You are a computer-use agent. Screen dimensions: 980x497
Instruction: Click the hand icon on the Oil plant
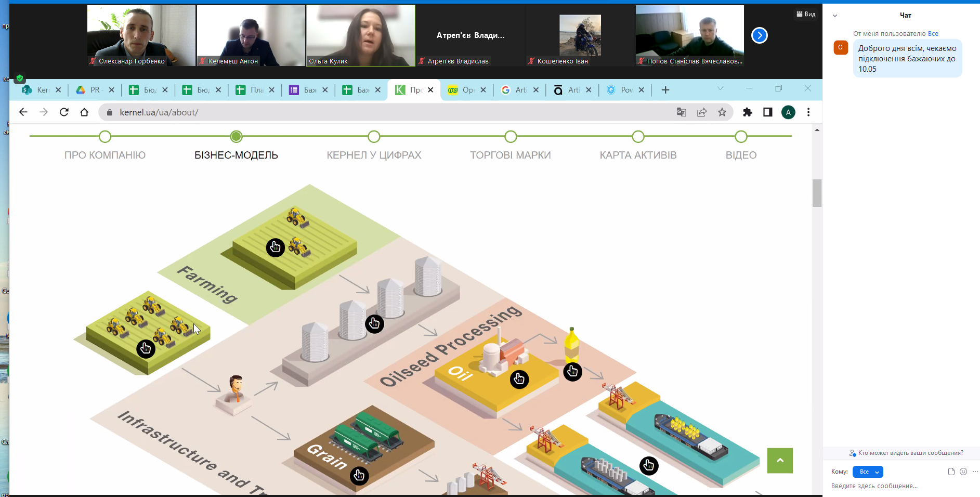click(x=519, y=379)
